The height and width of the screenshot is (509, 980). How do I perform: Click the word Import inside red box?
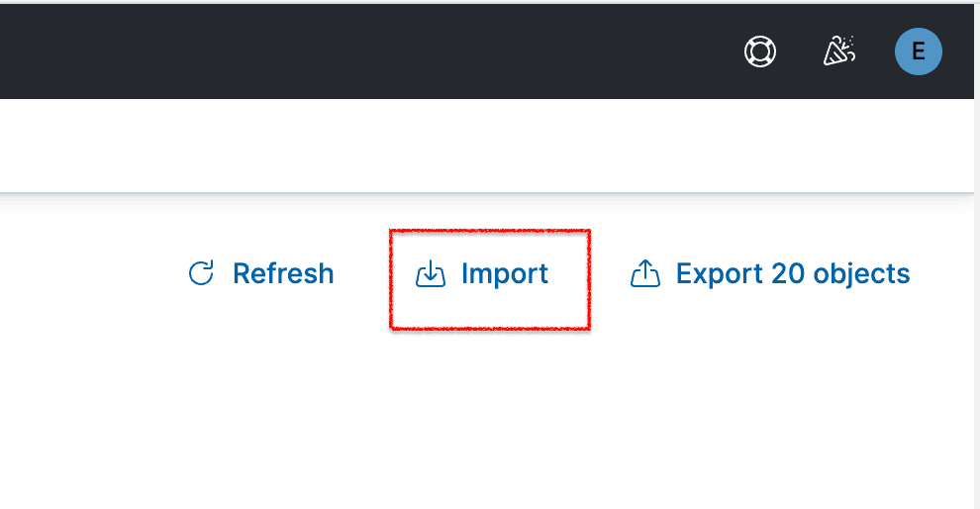(x=505, y=273)
